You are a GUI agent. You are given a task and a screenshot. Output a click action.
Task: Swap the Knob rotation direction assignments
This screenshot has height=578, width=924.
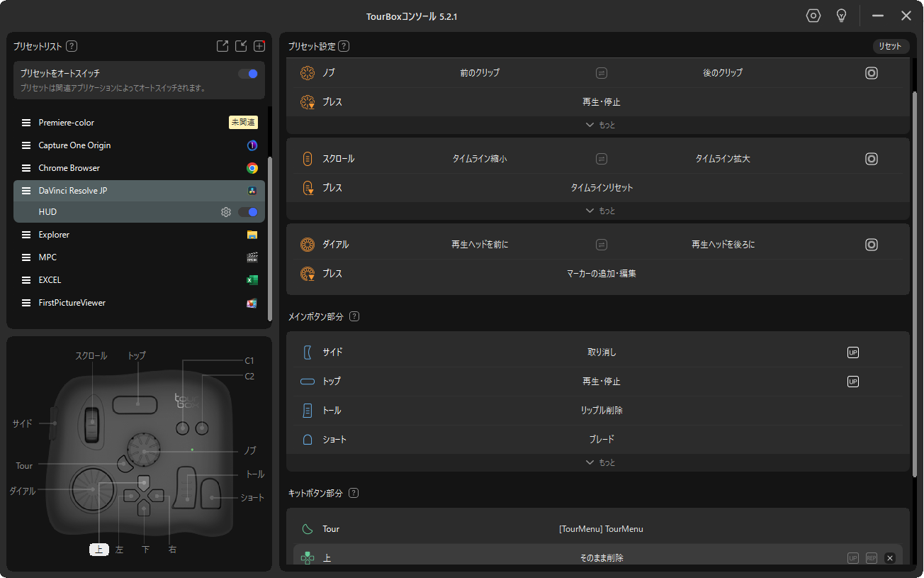point(601,73)
